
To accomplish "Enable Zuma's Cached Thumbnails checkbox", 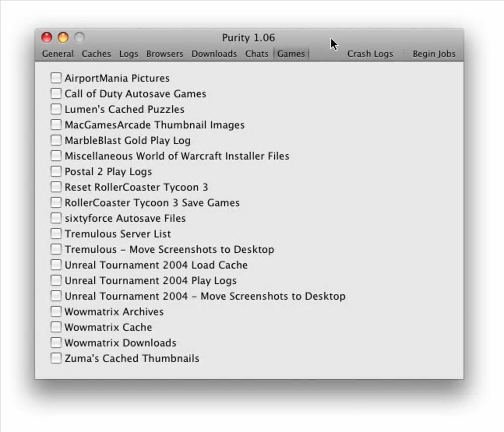I will (x=56, y=358).
